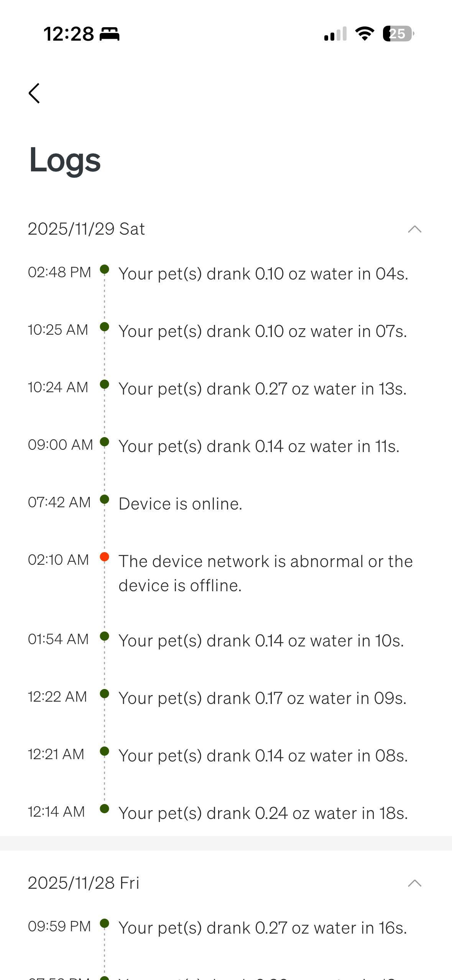Tap the back arrow icon
452x980 pixels.
point(35,93)
